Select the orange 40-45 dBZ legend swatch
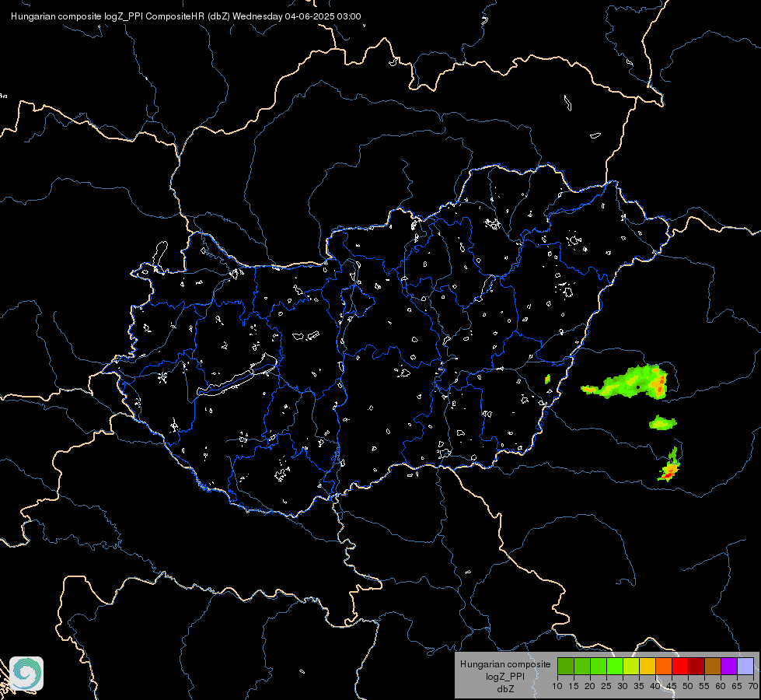Image resolution: width=761 pixels, height=700 pixels. 664,666
